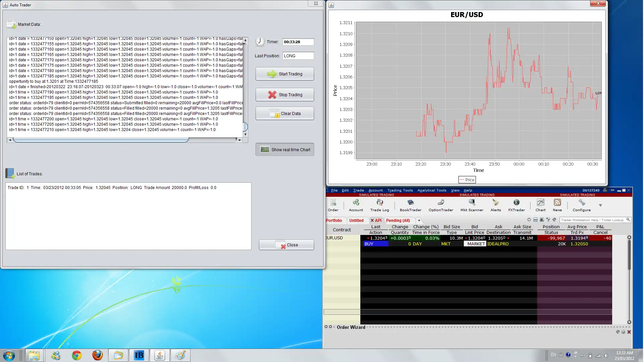Expand the Order Wizard panel
Screen dimensions: 644x362
[x=326, y=327]
